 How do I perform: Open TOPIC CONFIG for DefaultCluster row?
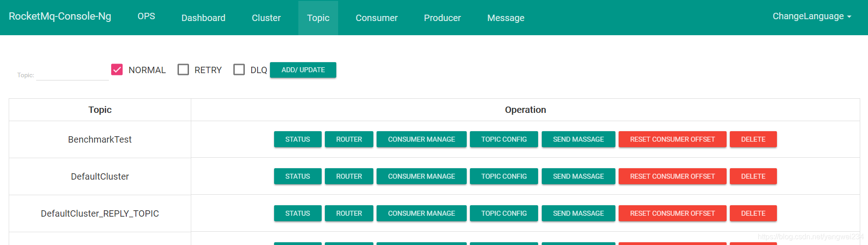(x=504, y=176)
